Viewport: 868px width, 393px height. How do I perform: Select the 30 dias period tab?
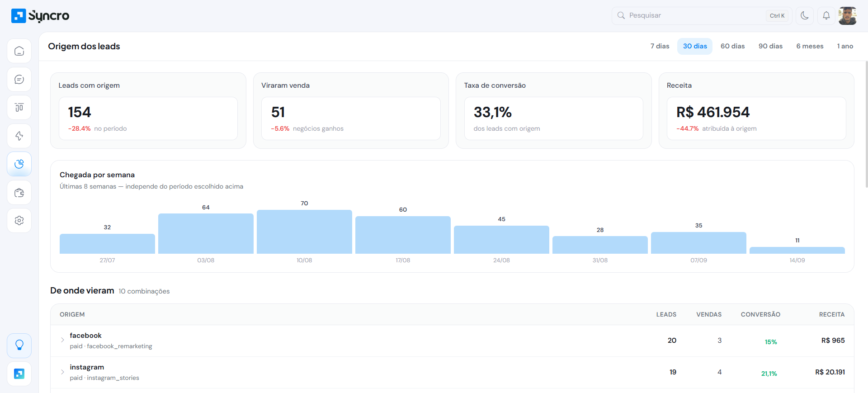[x=695, y=46]
